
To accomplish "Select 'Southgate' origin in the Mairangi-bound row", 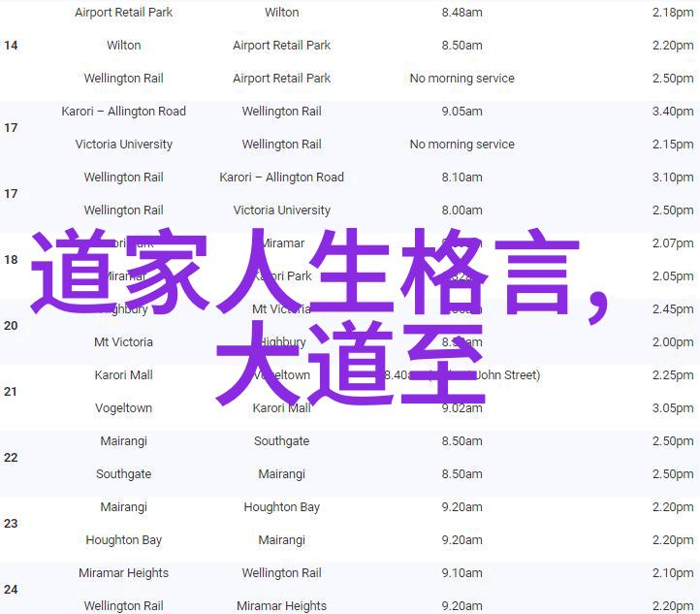I will [124, 474].
